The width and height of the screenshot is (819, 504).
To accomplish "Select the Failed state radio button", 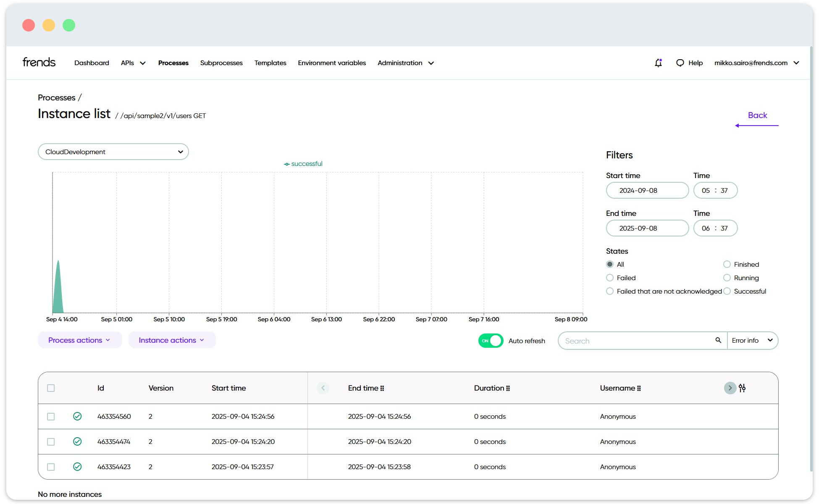I will pyautogui.click(x=610, y=278).
